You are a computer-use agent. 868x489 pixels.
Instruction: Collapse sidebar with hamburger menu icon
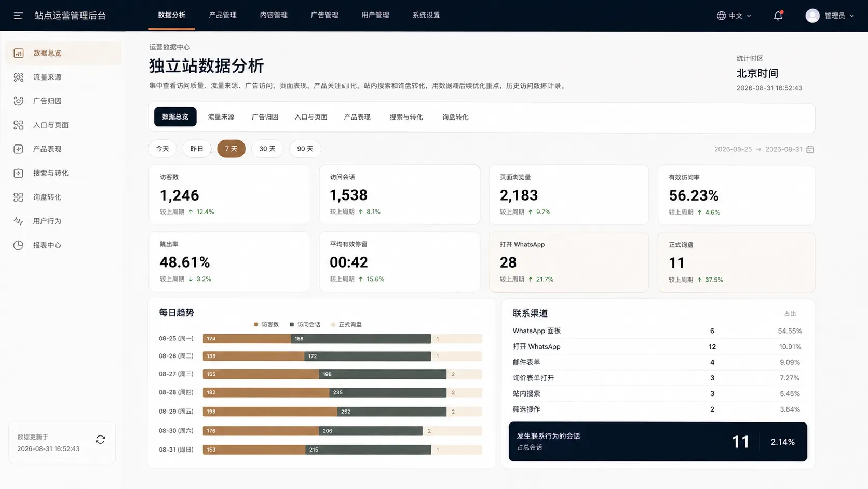click(18, 16)
